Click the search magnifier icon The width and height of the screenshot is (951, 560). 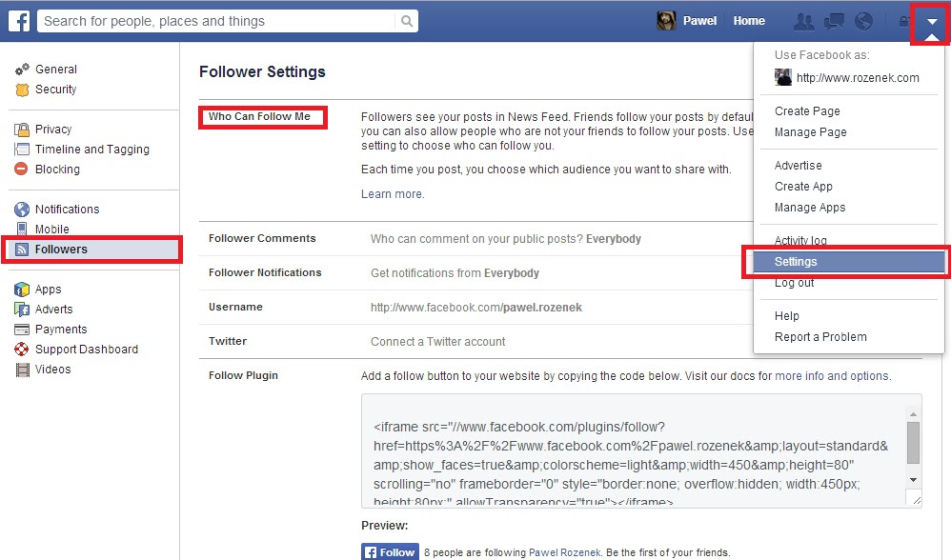click(407, 21)
